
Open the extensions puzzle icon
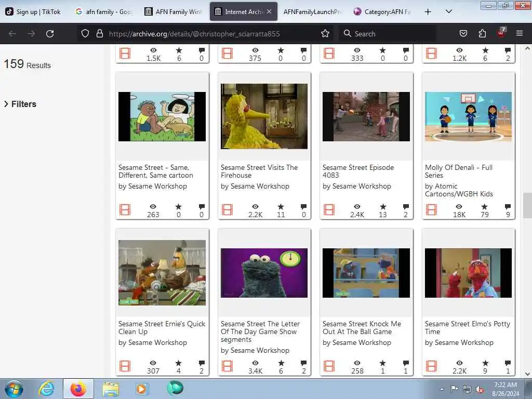tap(482, 33)
